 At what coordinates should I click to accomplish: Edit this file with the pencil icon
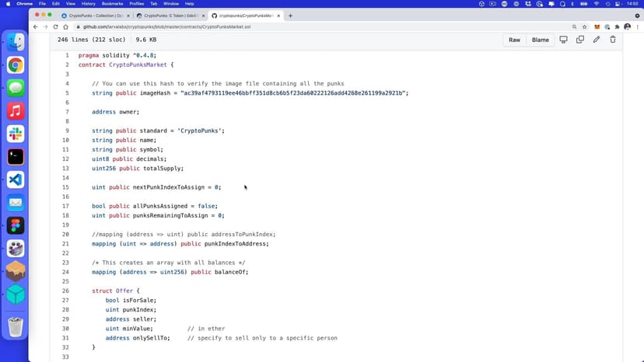point(597,40)
